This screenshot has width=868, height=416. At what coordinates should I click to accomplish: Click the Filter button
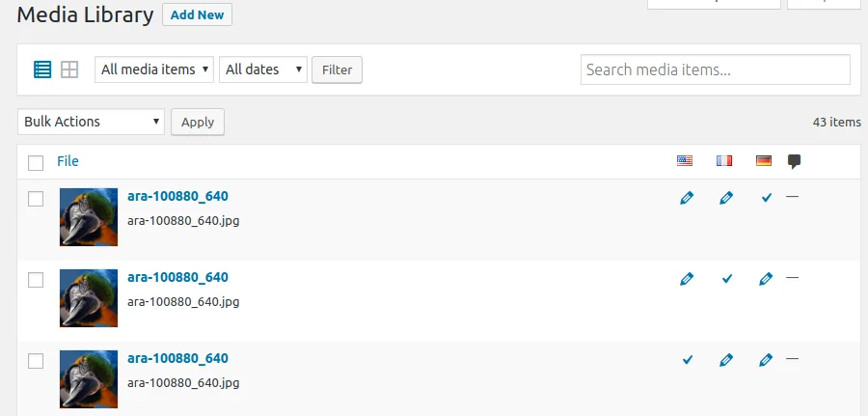click(x=338, y=69)
